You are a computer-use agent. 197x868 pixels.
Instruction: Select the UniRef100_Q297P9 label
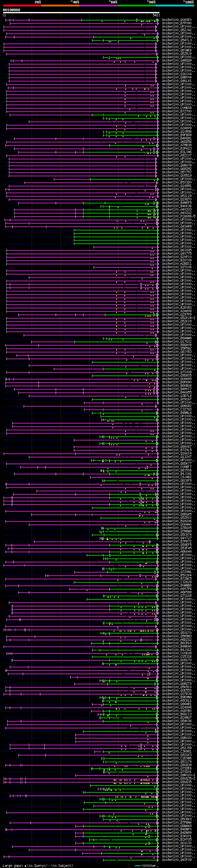tap(177, 314)
